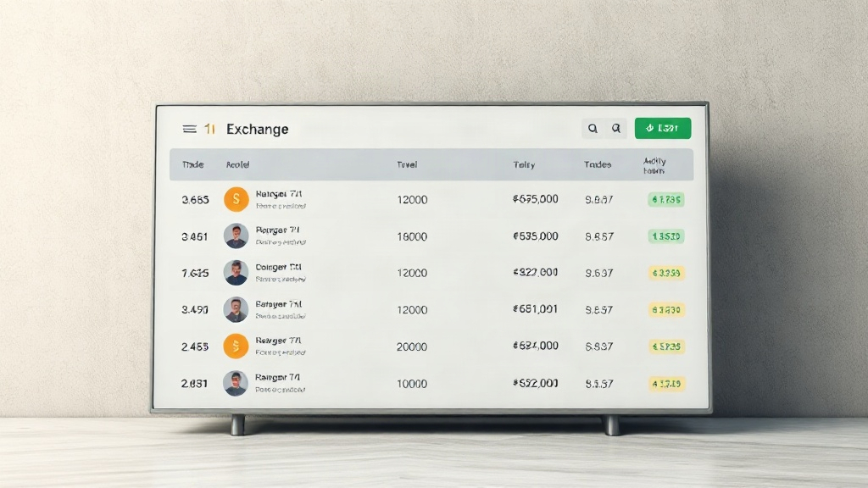Viewport: 868px width, 488px height.
Task: Click the trade number "3.490"
Action: coord(195,310)
